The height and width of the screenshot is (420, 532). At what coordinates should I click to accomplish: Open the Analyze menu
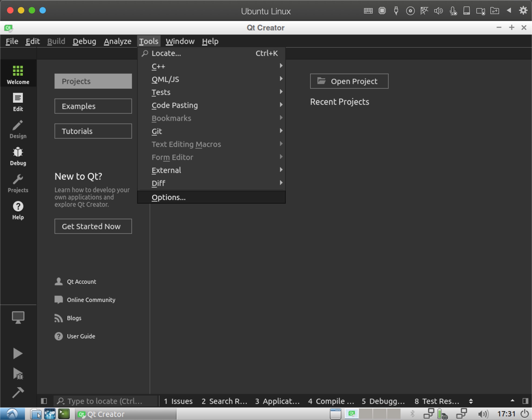pyautogui.click(x=117, y=41)
